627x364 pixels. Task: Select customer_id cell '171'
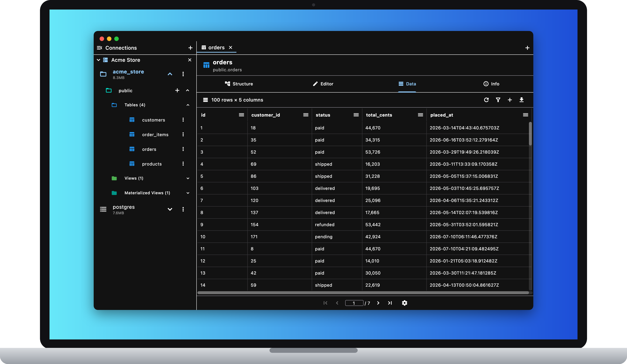pos(280,237)
